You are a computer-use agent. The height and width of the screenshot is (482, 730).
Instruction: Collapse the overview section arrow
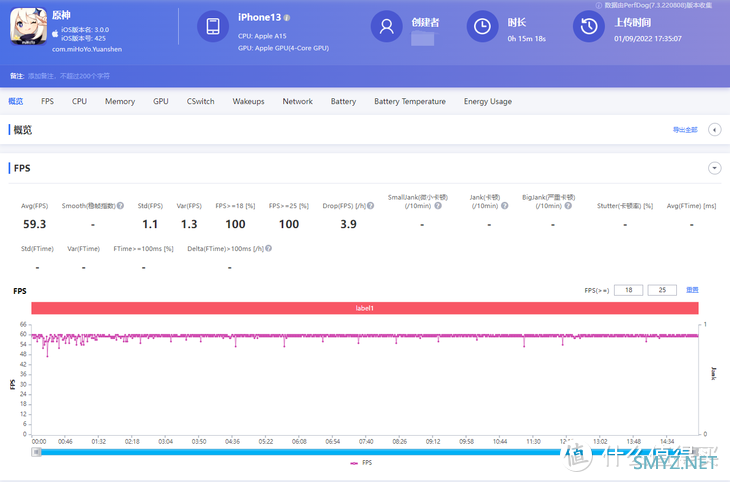click(x=715, y=130)
